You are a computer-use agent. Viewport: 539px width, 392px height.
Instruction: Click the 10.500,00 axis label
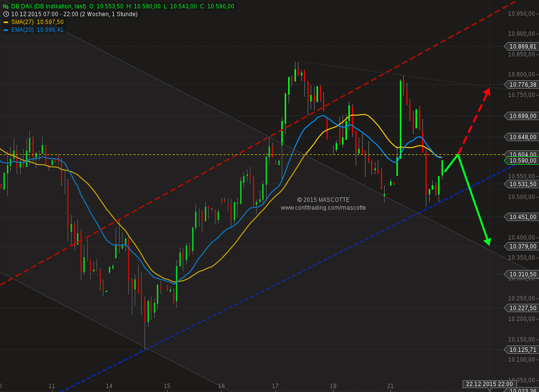(x=522, y=196)
